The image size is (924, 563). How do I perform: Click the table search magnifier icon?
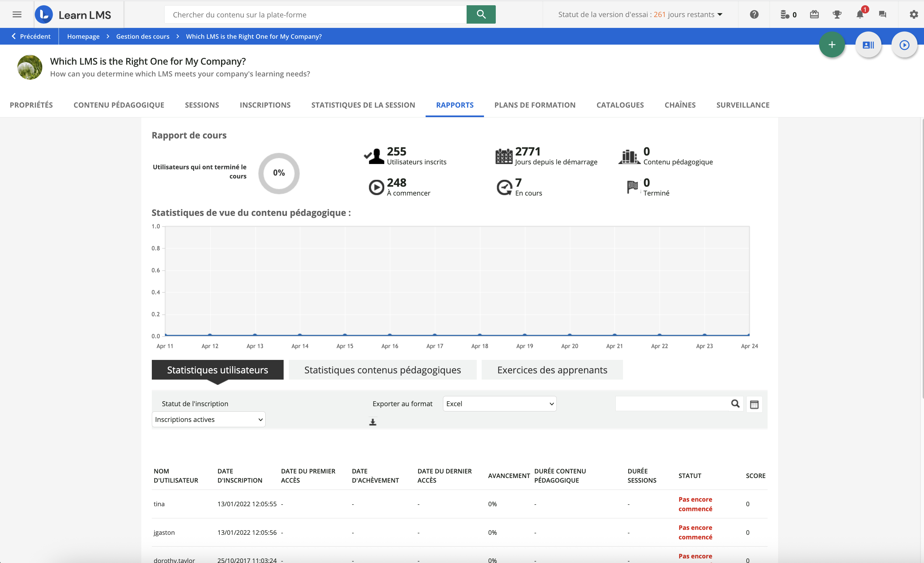(x=735, y=404)
